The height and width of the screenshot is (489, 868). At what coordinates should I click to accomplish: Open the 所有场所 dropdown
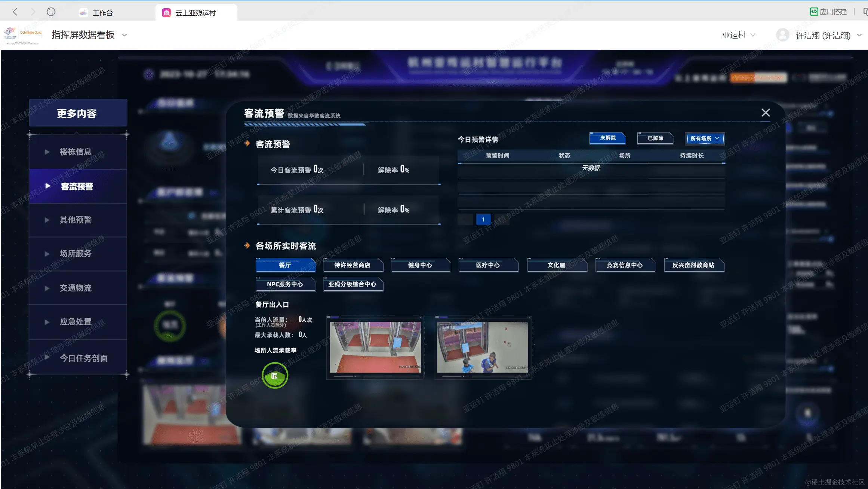pyautogui.click(x=704, y=138)
